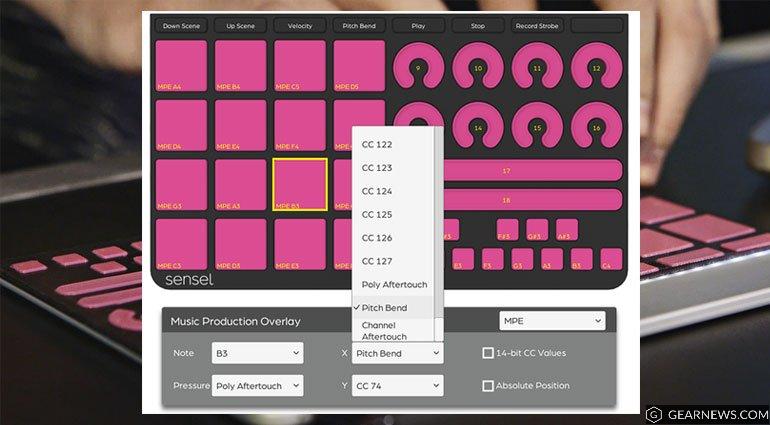770x425 pixels.
Task: Click rotary knob number 16
Action: click(x=597, y=125)
